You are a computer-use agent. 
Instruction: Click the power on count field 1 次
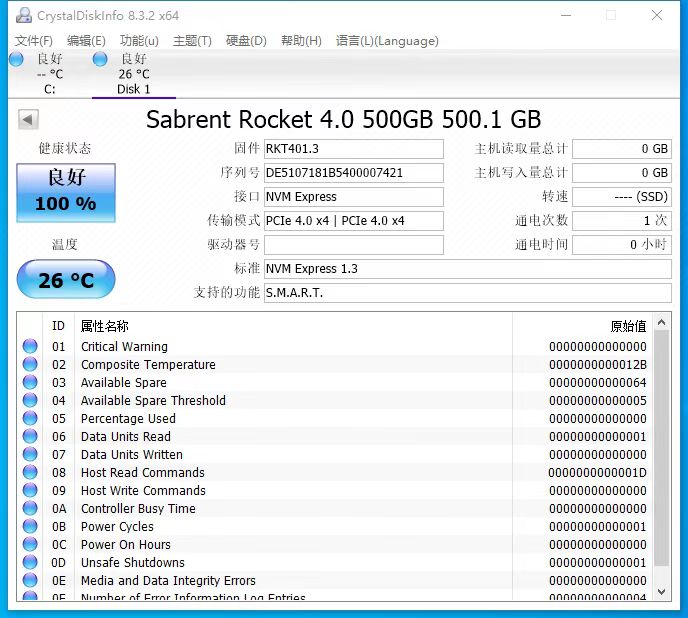[x=622, y=220]
